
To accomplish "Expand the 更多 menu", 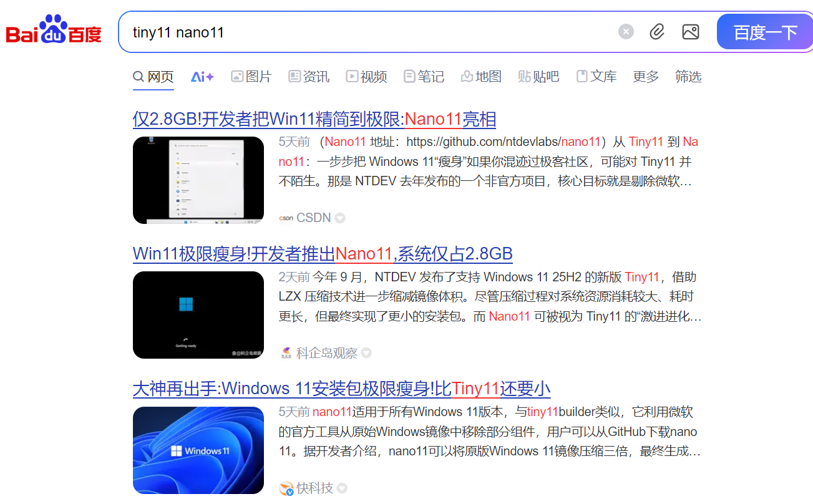I will [x=646, y=77].
